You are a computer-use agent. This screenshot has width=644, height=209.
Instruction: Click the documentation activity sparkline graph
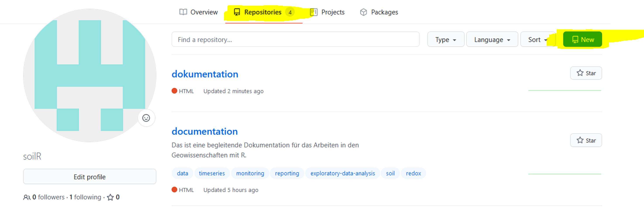pos(565,174)
